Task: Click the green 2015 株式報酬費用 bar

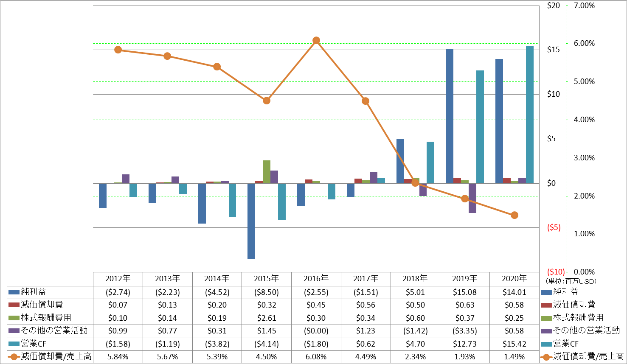Action: click(267, 172)
